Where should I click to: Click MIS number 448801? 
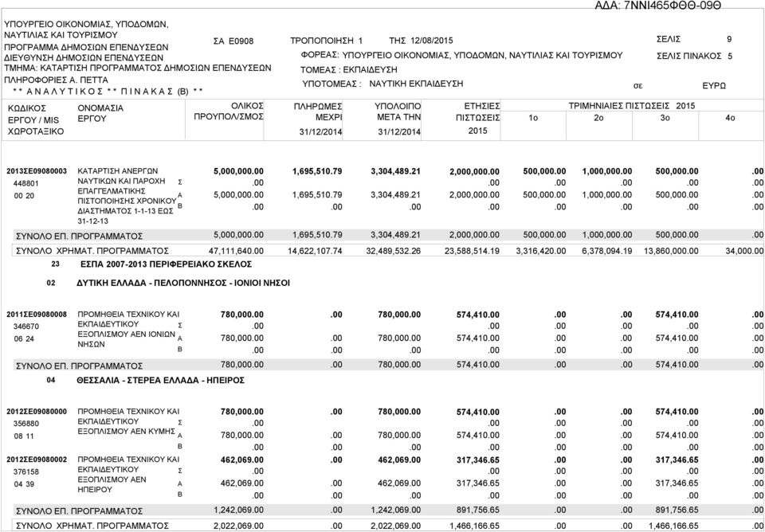pos(25,184)
